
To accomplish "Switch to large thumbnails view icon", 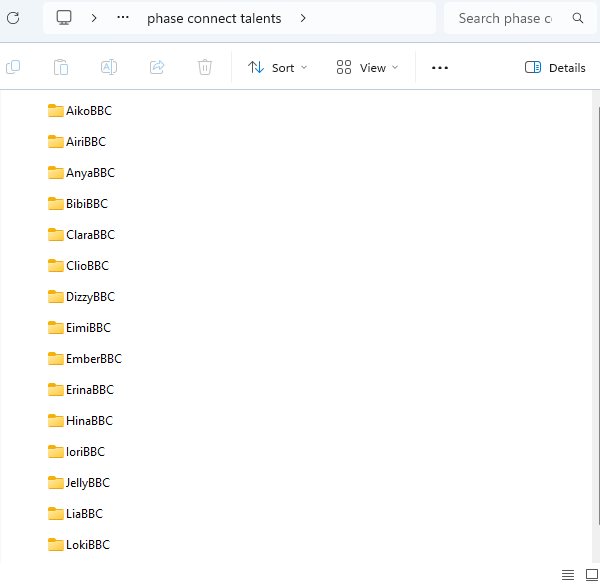I will [x=592, y=575].
